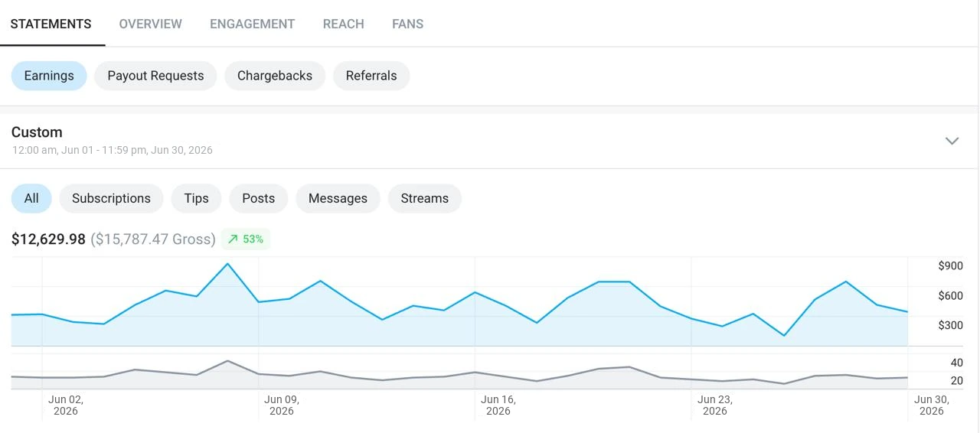Click the highest peak on the blue earnings line
Image resolution: width=980 pixels, height=433 pixels.
227,264
